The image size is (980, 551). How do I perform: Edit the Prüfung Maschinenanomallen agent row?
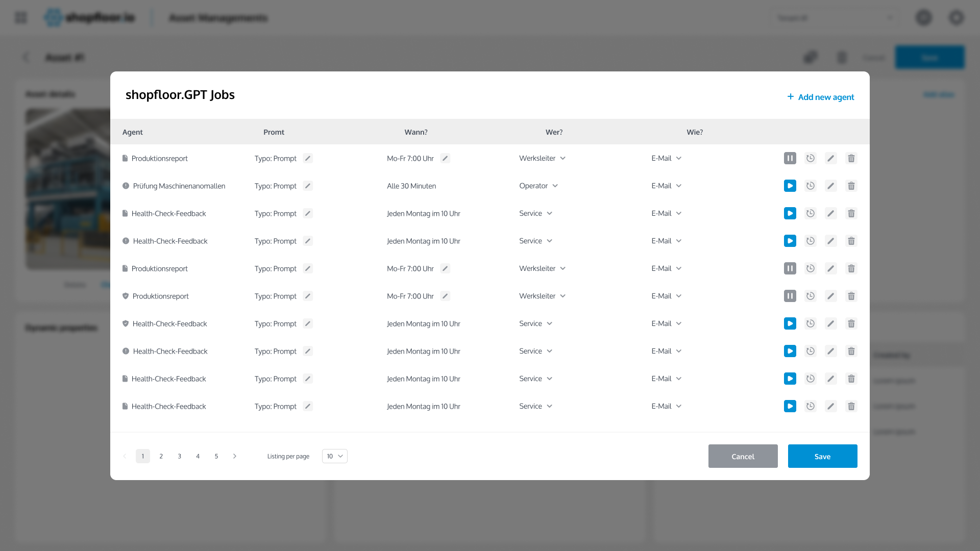coord(830,186)
